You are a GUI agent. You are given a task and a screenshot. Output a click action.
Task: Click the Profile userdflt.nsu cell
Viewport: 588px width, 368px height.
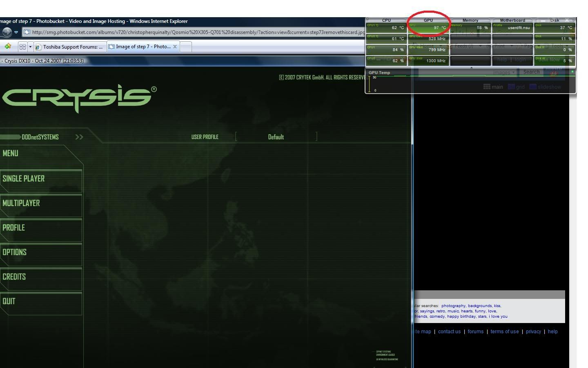512,28
